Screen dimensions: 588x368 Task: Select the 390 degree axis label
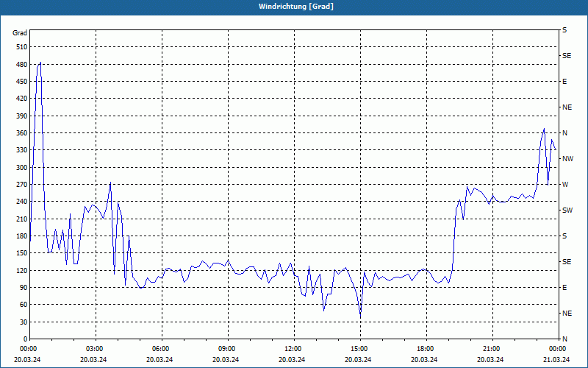22,116
